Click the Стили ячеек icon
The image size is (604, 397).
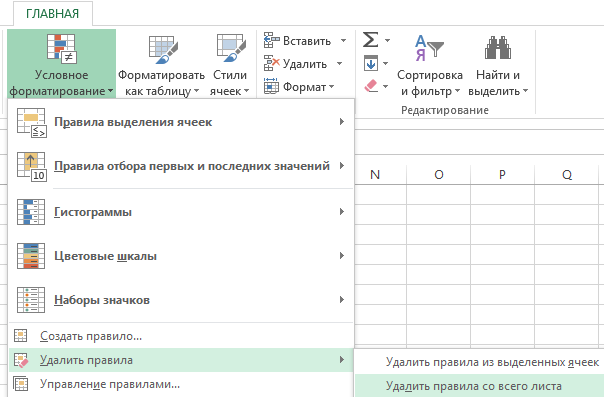(x=231, y=48)
